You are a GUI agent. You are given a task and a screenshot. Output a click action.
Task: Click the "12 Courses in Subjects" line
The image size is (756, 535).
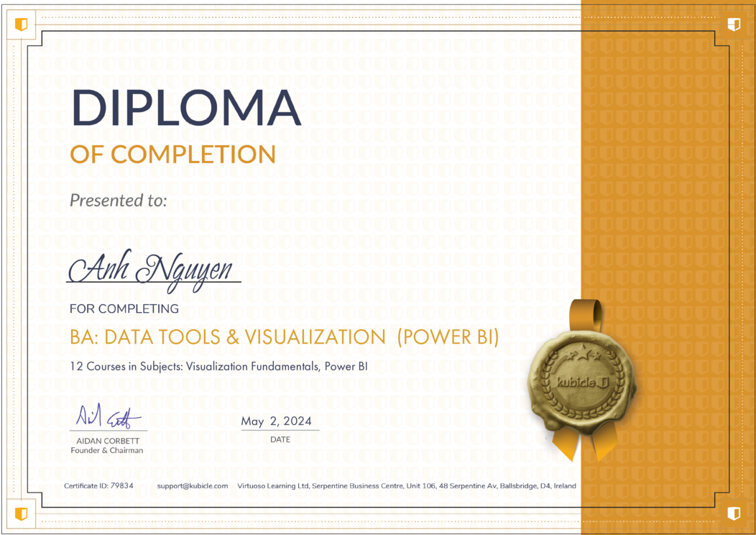click(219, 367)
